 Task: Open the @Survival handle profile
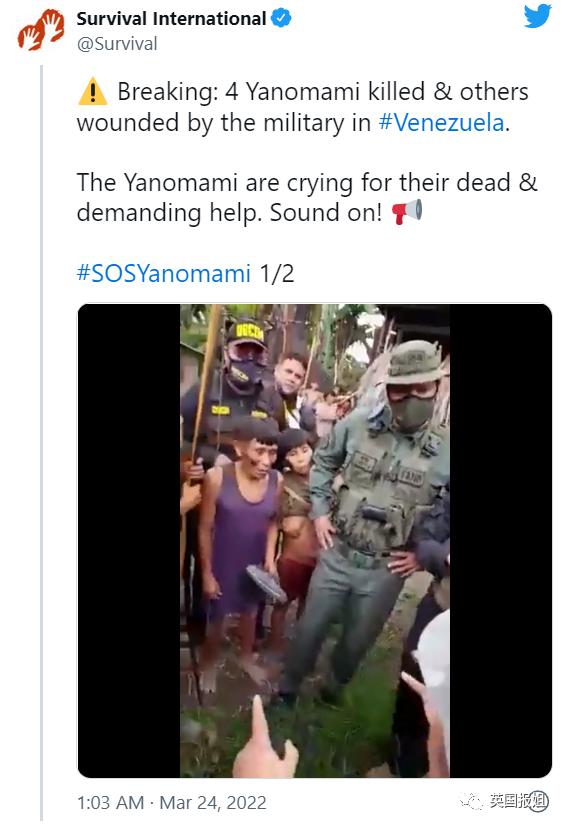coord(117,44)
